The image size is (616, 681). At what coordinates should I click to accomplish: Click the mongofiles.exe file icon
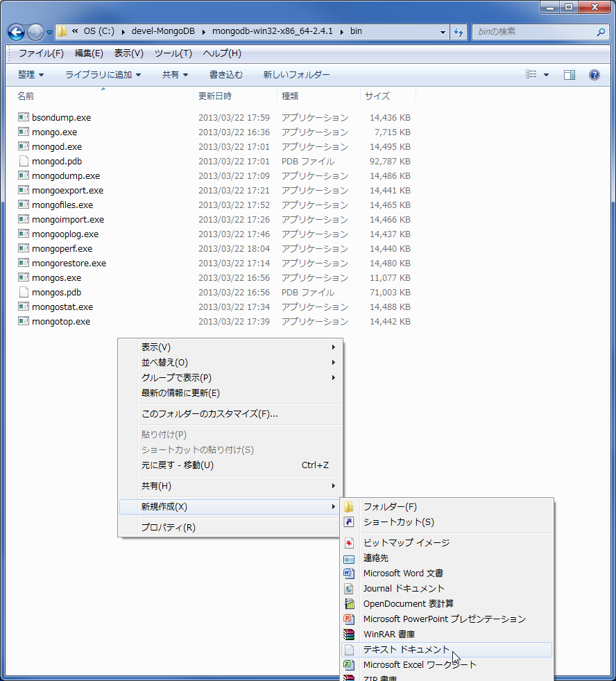point(24,205)
